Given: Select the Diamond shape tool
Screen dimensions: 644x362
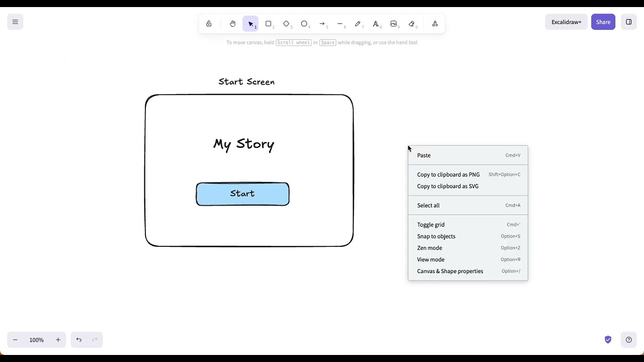Looking at the screenshot, I should pos(286,24).
